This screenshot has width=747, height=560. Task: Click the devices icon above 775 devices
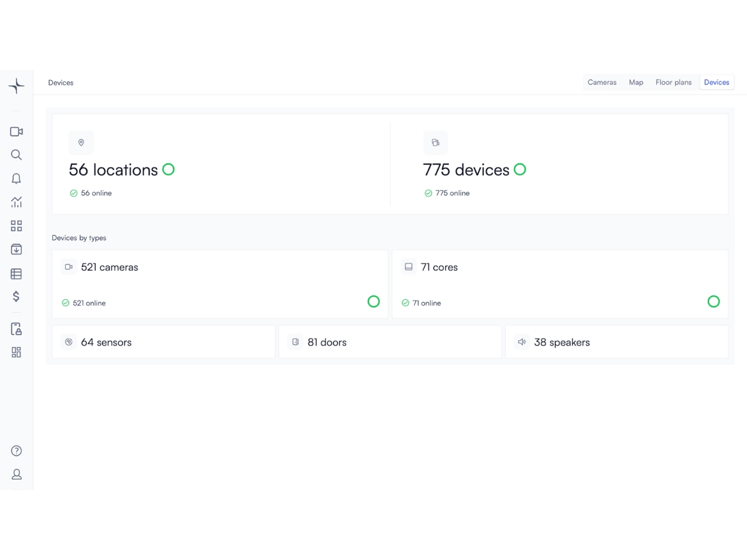(x=435, y=142)
